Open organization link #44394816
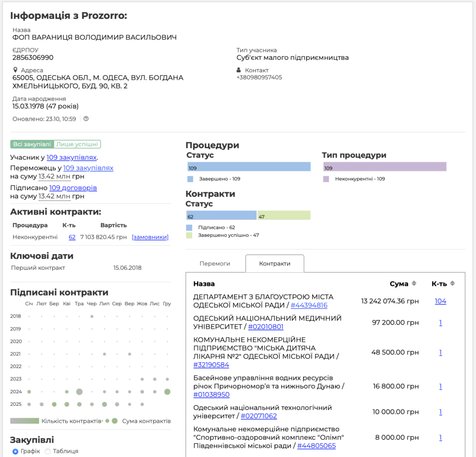 (309, 306)
